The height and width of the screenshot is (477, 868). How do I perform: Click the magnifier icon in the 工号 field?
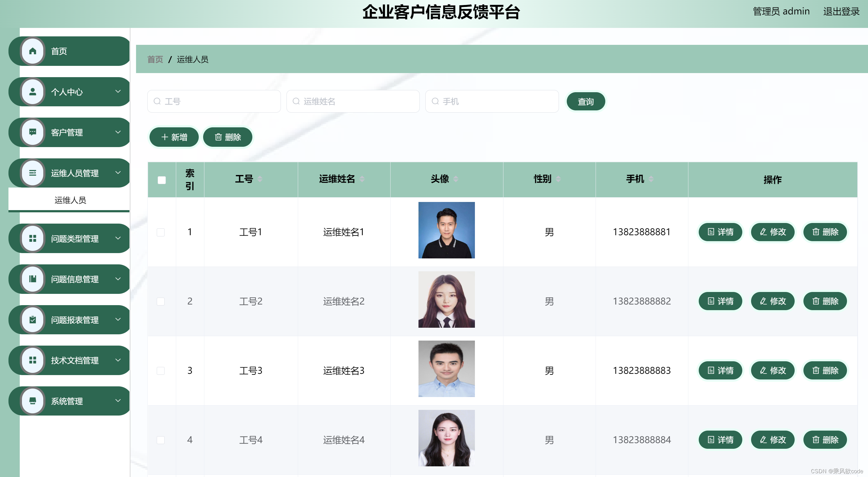(x=157, y=101)
